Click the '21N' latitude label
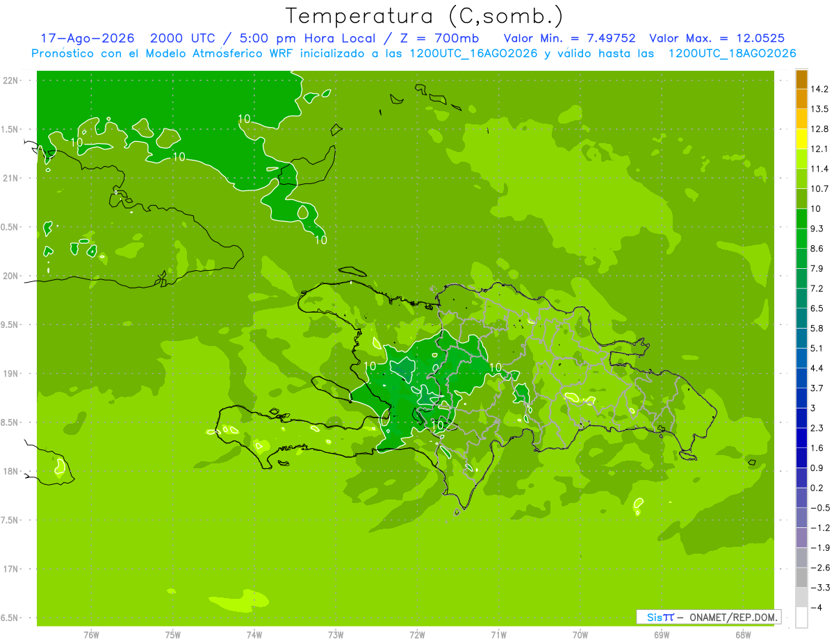Screen dimensions: 834x644 (x=10, y=178)
